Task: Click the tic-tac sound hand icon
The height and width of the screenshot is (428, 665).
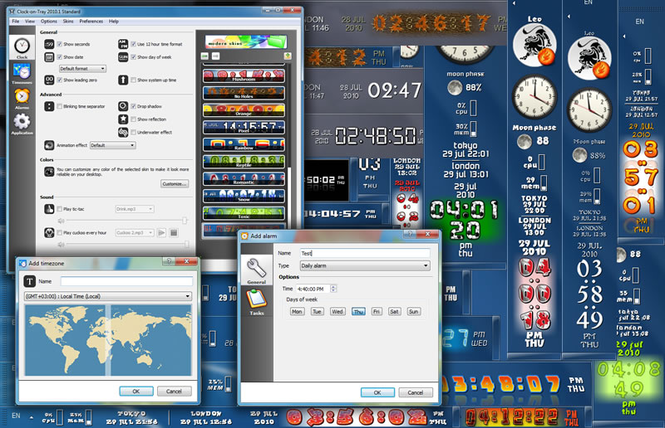Action: click(x=49, y=209)
